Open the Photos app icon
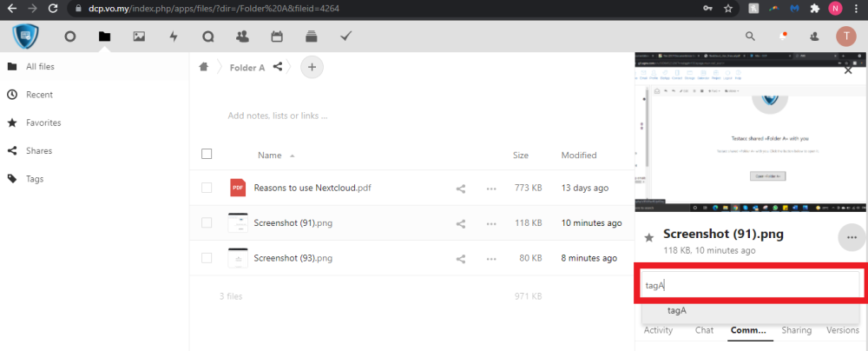The width and height of the screenshot is (868, 351). (x=139, y=36)
